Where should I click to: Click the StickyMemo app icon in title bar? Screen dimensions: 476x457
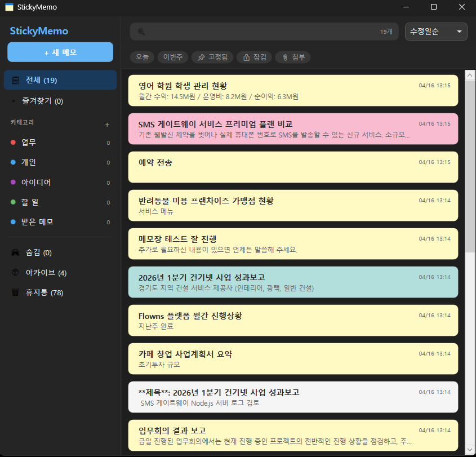9,7
